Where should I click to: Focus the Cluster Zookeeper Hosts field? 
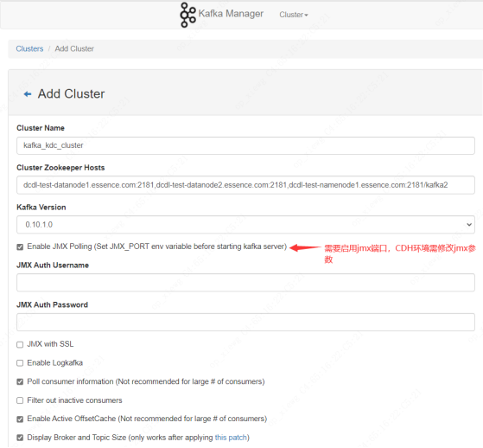(x=245, y=185)
